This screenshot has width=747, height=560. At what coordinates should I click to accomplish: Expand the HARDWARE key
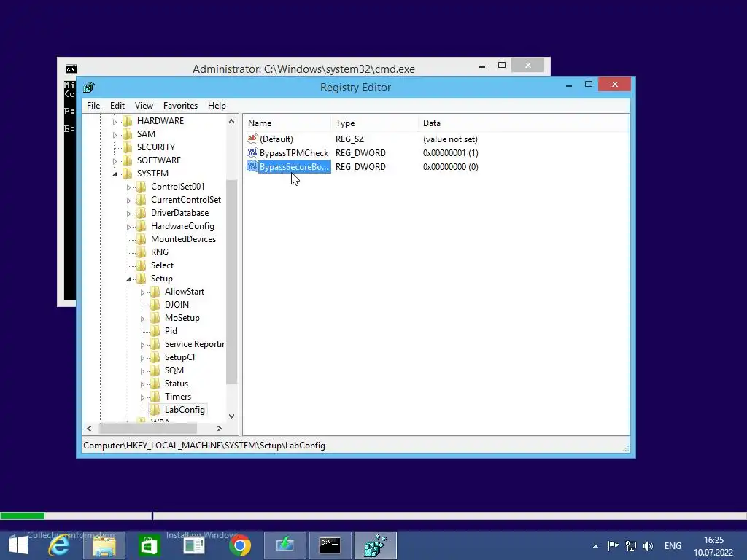(115, 122)
